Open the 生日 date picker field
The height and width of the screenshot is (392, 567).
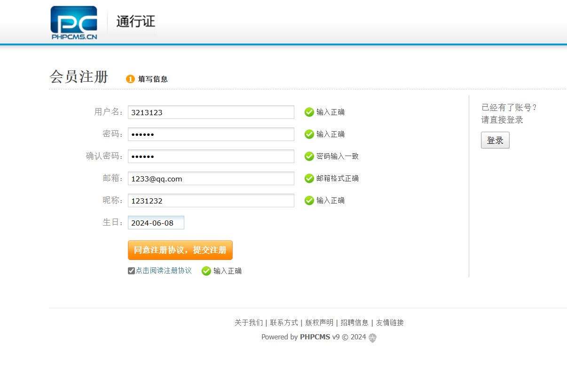click(156, 222)
